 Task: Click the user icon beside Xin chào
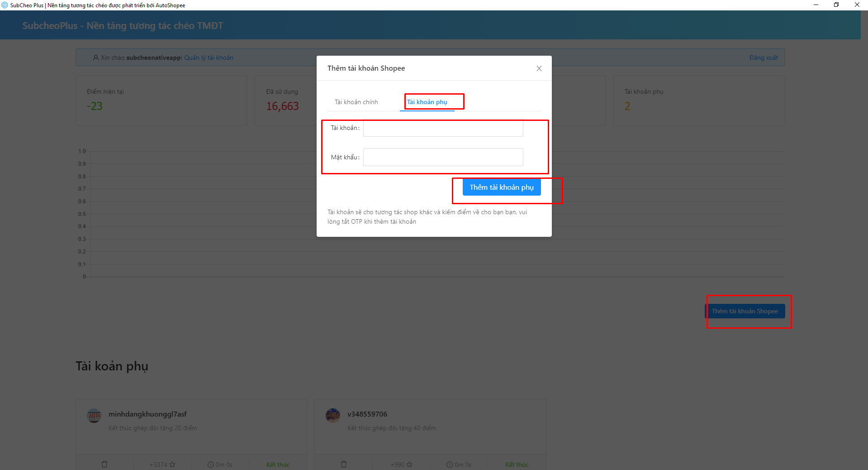(x=95, y=58)
